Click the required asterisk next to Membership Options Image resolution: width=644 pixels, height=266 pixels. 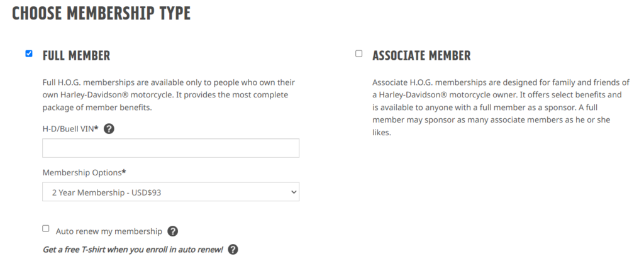pos(124,172)
